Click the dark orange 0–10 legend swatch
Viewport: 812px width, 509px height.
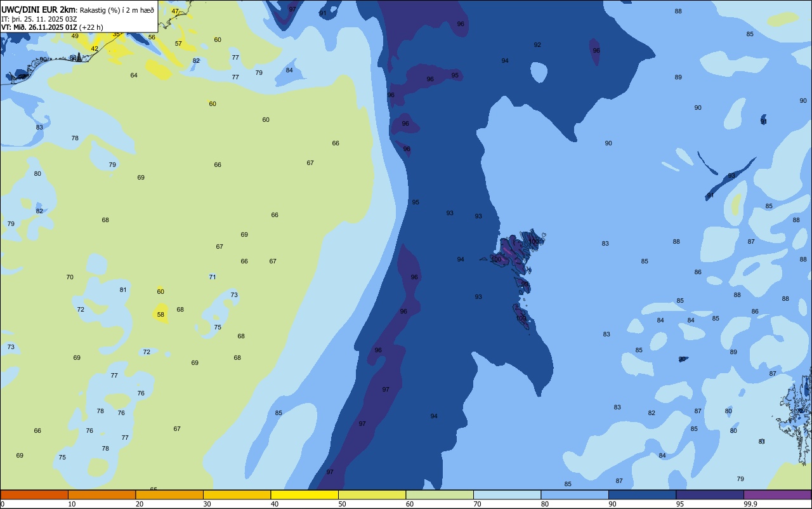coord(34,494)
